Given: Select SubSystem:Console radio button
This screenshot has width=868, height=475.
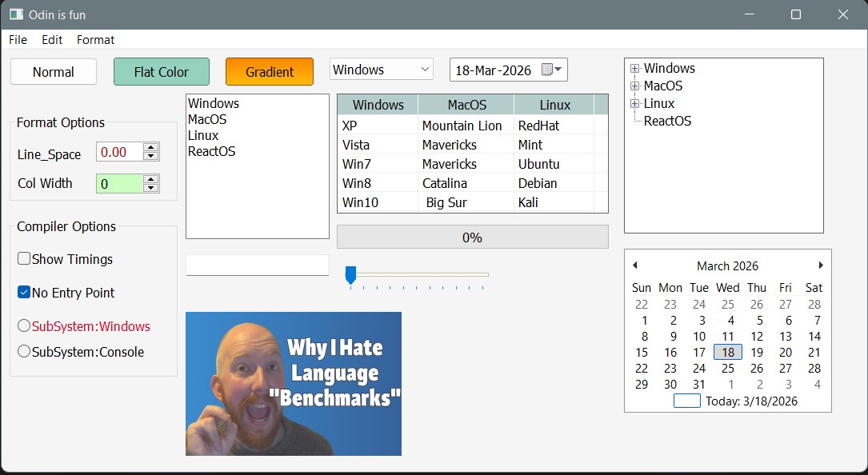Looking at the screenshot, I should pyautogui.click(x=24, y=351).
